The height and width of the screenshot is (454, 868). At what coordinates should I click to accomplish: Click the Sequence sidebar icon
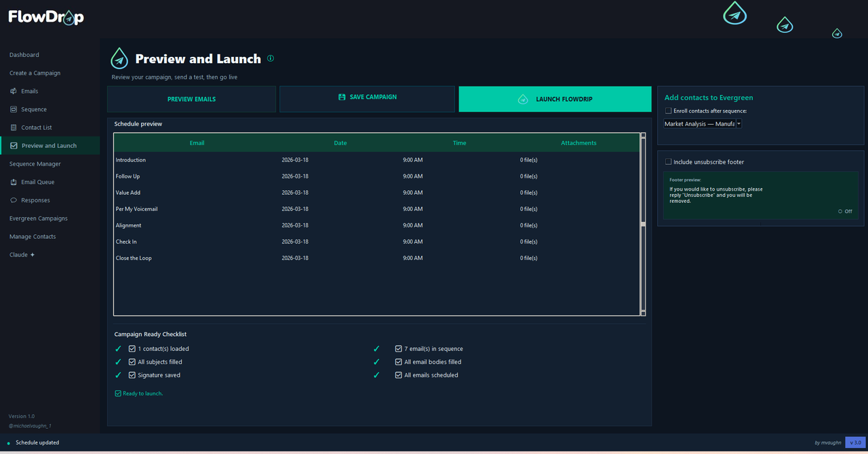(14, 109)
